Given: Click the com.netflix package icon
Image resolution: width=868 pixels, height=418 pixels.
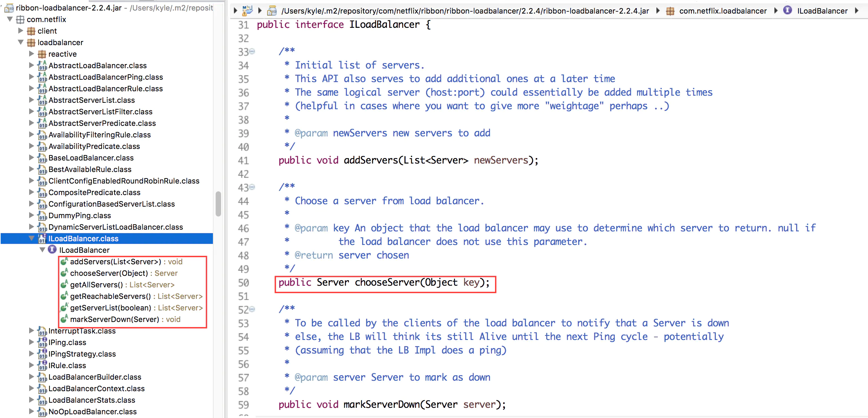Looking at the screenshot, I should coord(20,20).
